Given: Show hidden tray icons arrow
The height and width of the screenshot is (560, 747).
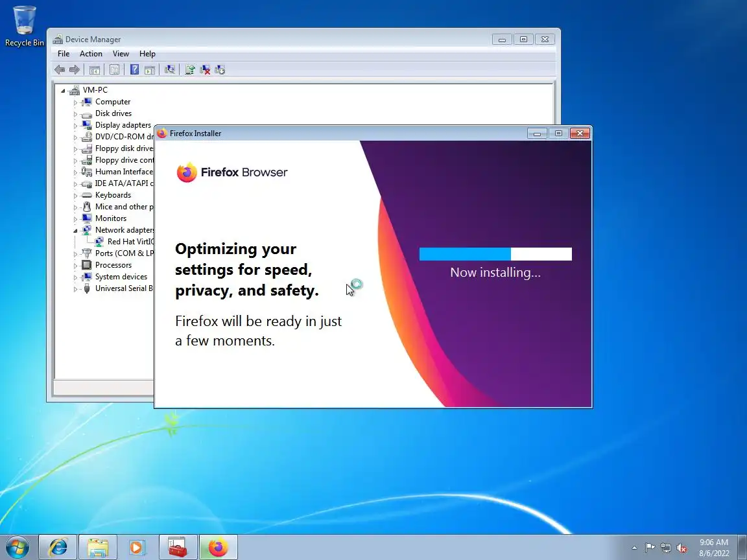Looking at the screenshot, I should coord(634,548).
